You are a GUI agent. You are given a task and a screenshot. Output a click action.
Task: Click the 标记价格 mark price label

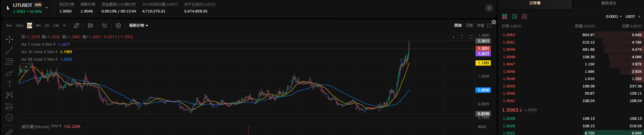pos(67,4)
